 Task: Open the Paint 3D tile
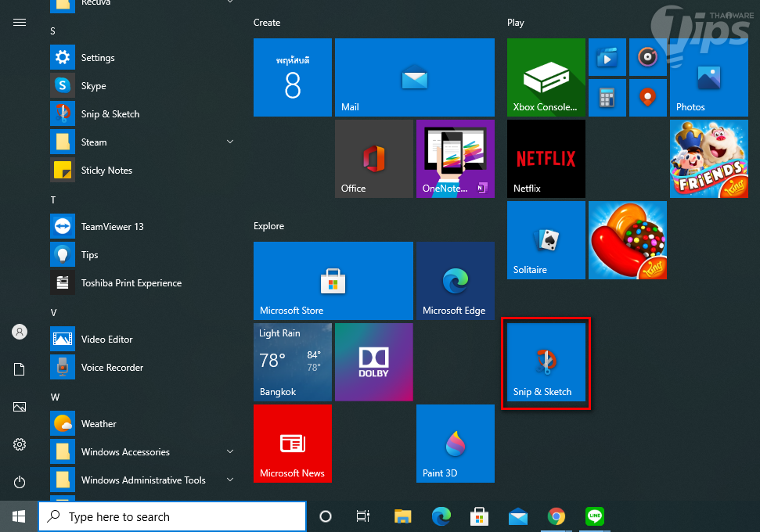pos(455,444)
